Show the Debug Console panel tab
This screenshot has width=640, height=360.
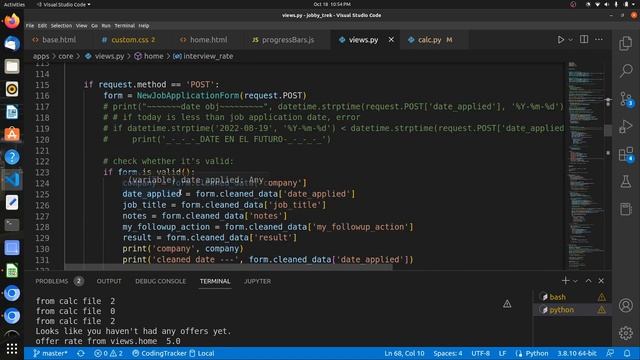tap(160, 281)
